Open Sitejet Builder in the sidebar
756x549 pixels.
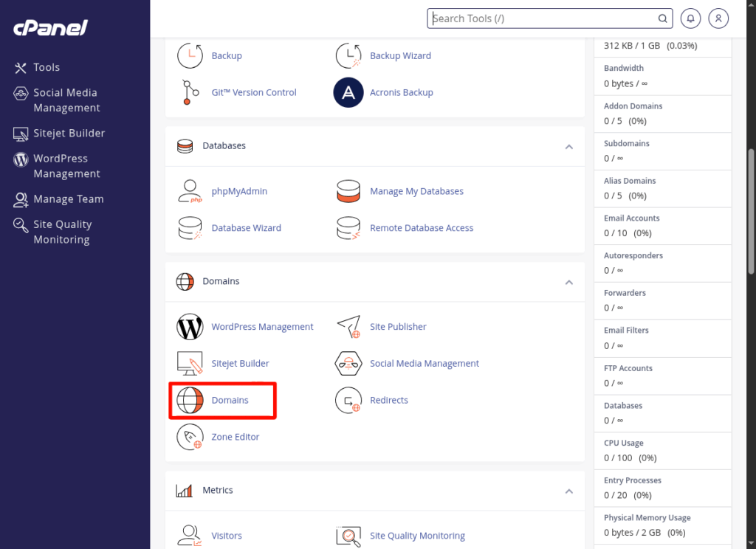69,134
